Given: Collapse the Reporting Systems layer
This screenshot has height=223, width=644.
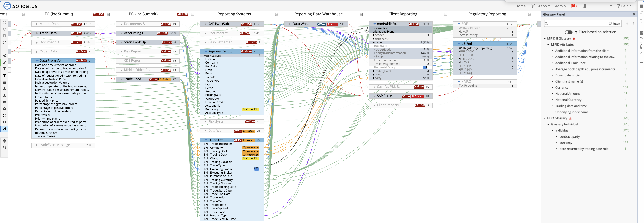Looking at the screenshot, I should [277, 14].
